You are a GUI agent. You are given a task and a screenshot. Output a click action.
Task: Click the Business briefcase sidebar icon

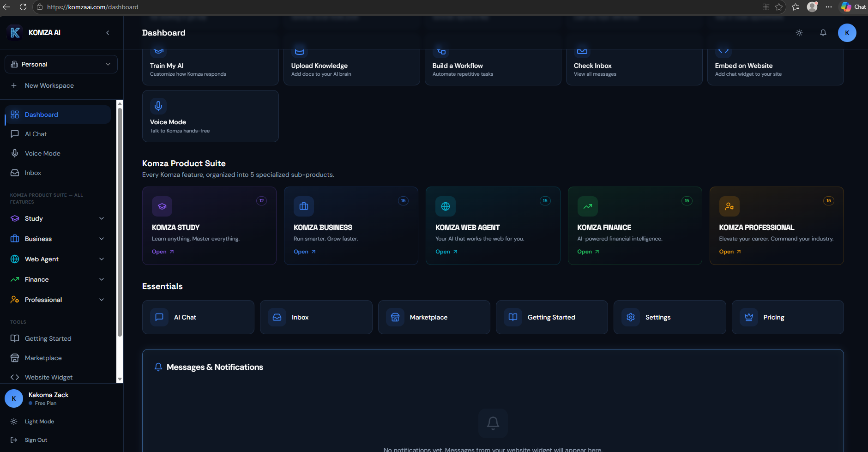[15, 239]
